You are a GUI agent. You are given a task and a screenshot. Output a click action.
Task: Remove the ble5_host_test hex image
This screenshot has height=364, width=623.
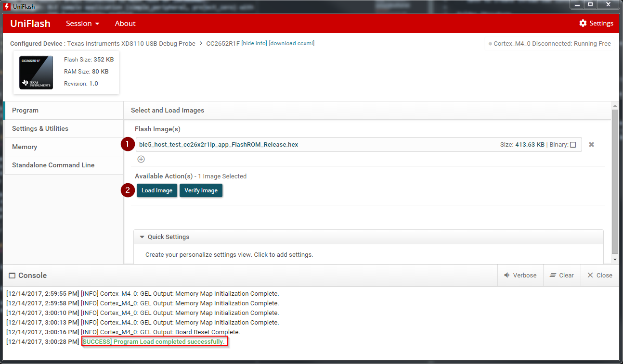(591, 144)
